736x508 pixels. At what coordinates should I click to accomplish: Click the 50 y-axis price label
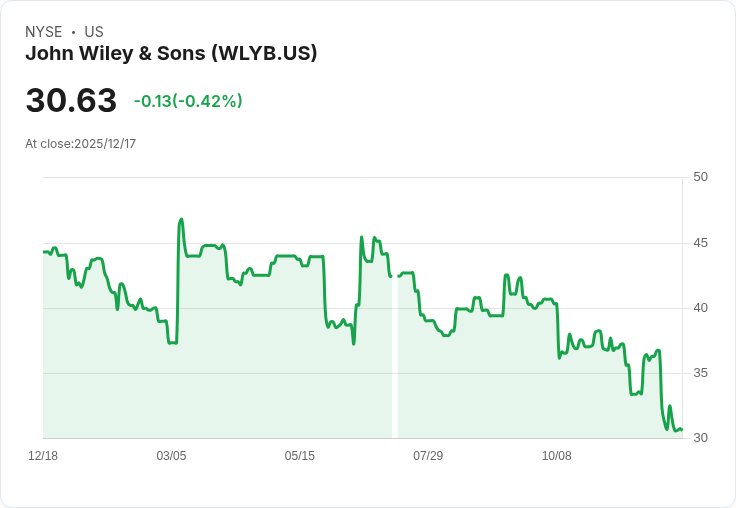click(700, 177)
